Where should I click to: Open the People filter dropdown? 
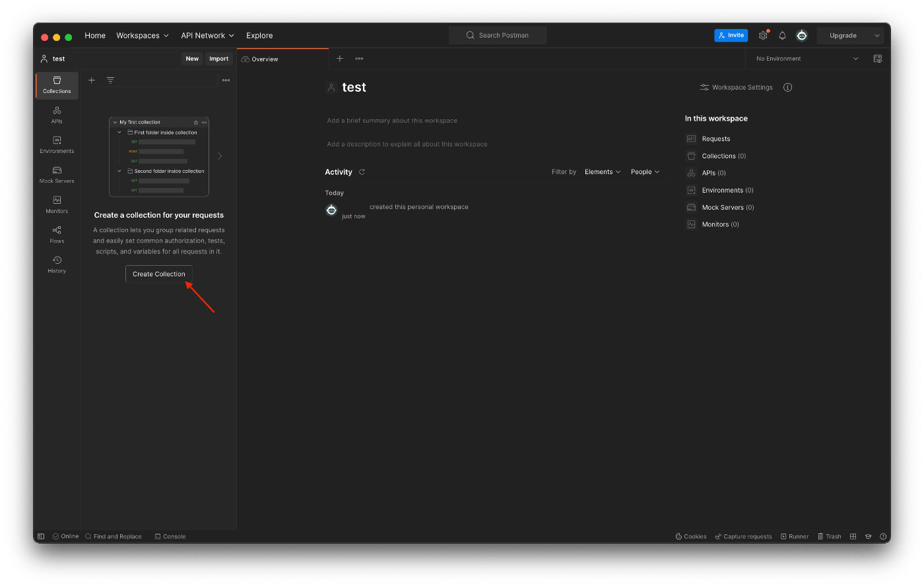tap(645, 172)
